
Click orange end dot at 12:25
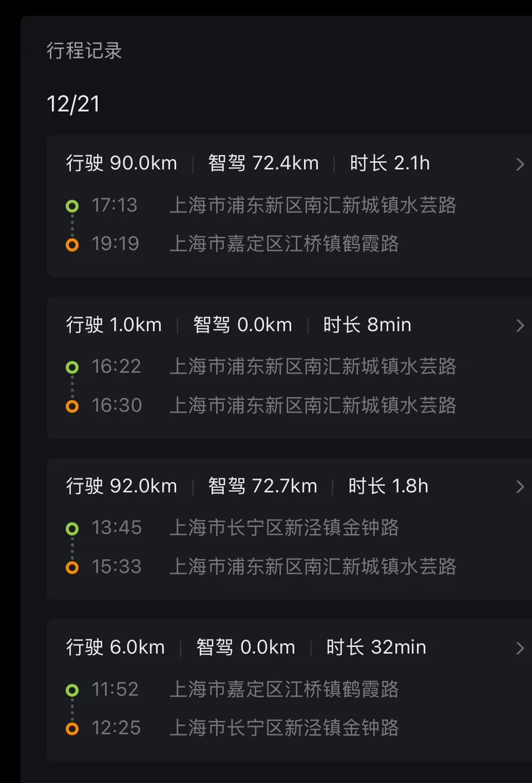pos(72,729)
